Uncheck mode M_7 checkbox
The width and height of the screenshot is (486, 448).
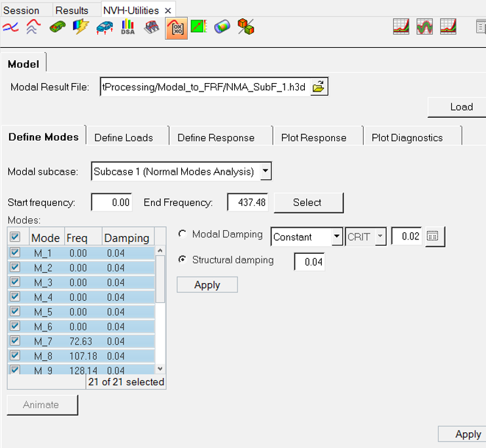(15, 341)
